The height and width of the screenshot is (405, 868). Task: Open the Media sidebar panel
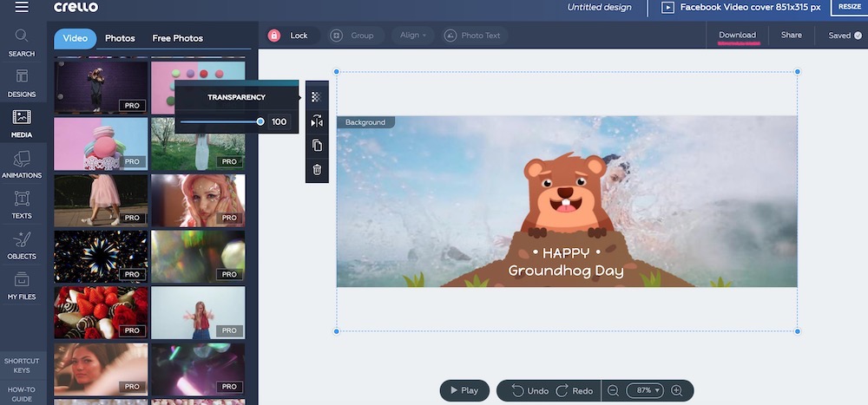[22, 124]
